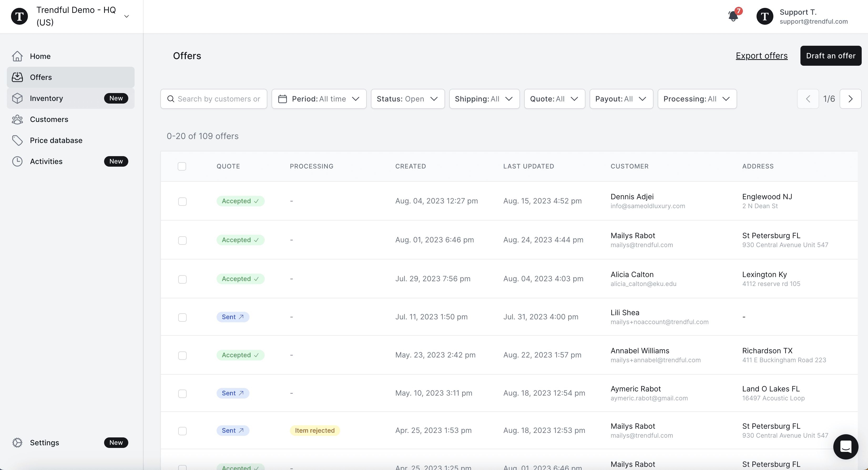The image size is (868, 470).
Task: Click the Export offers link
Action: click(x=762, y=55)
